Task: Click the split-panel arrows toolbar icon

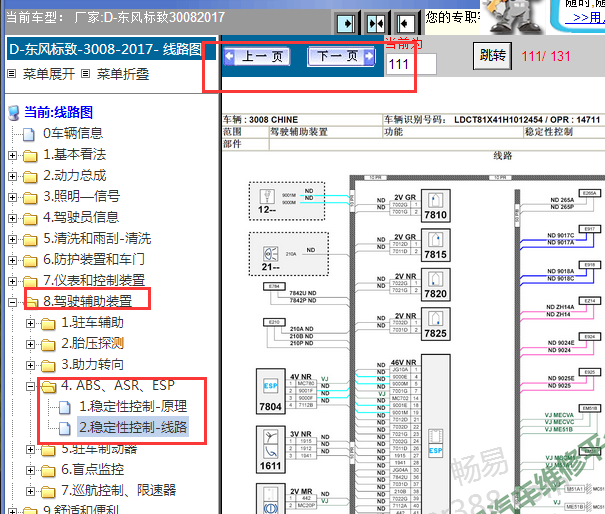Action: pyautogui.click(x=375, y=23)
